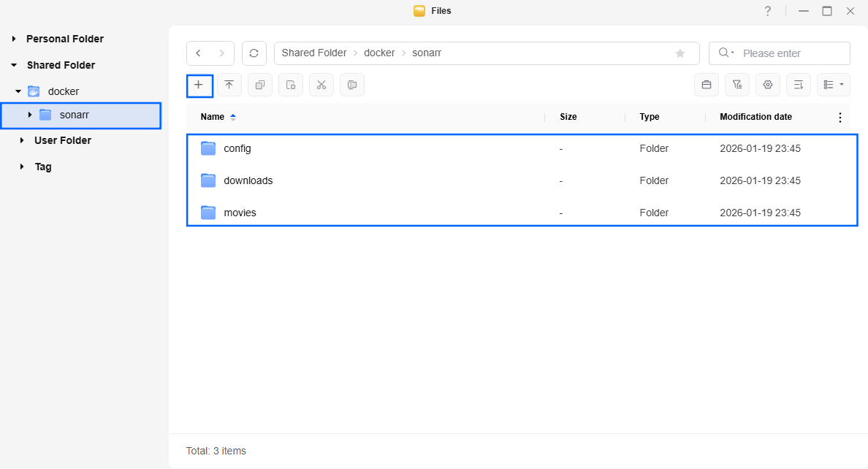Click the briefcase icon in right toolbar
This screenshot has width=868, height=469.
[x=706, y=85]
